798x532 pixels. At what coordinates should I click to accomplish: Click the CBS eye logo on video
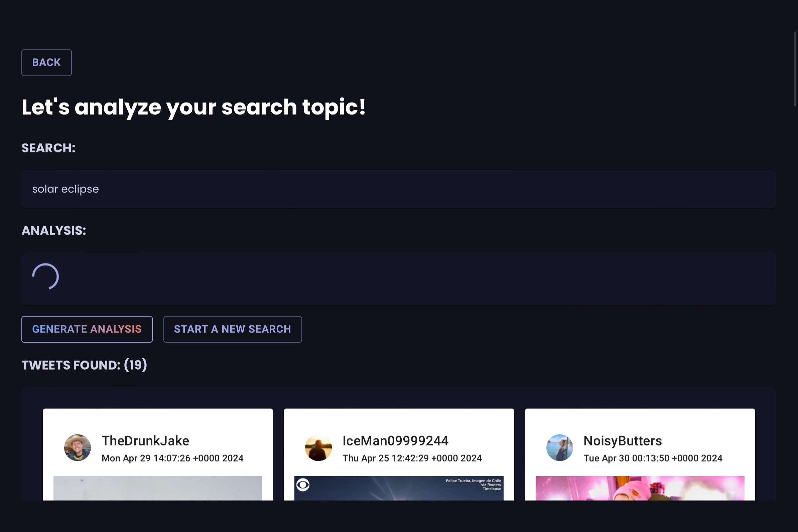pyautogui.click(x=303, y=485)
